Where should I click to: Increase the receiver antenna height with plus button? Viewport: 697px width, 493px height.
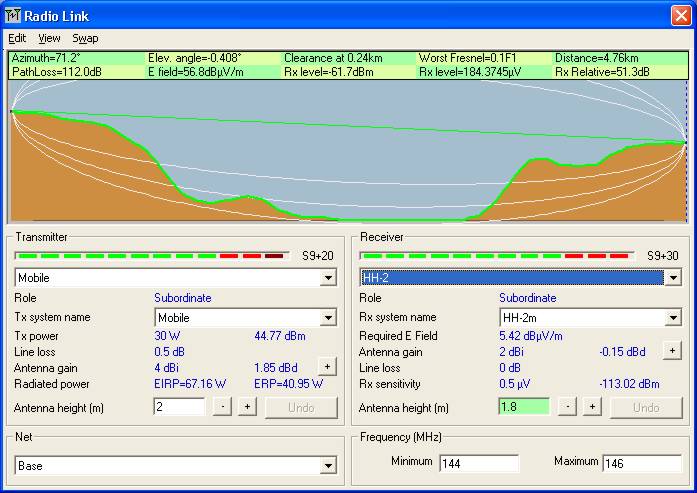(592, 407)
